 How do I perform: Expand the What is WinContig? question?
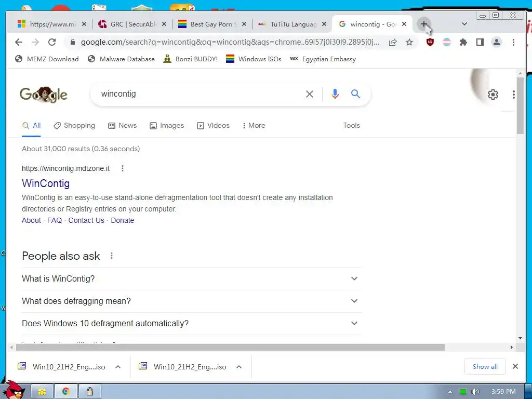[x=191, y=278]
